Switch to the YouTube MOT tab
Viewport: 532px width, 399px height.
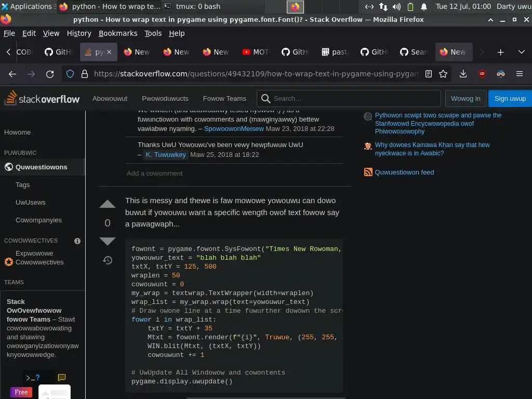tap(257, 52)
